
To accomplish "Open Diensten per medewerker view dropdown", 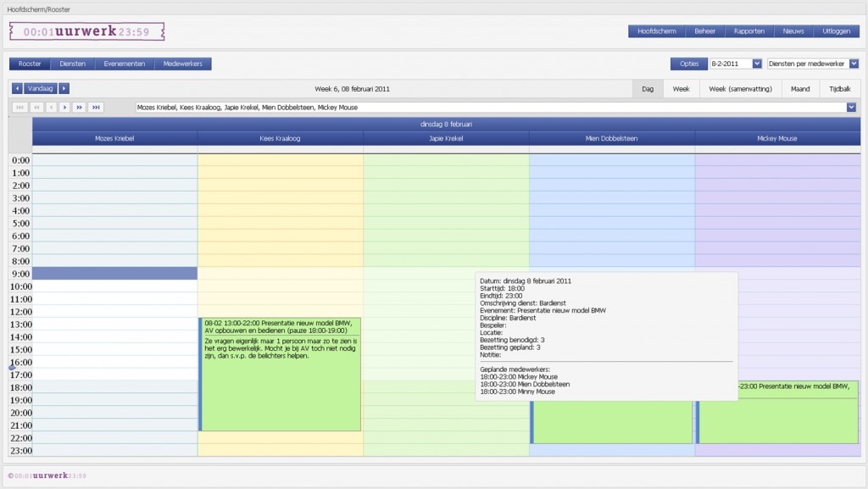I will [854, 64].
